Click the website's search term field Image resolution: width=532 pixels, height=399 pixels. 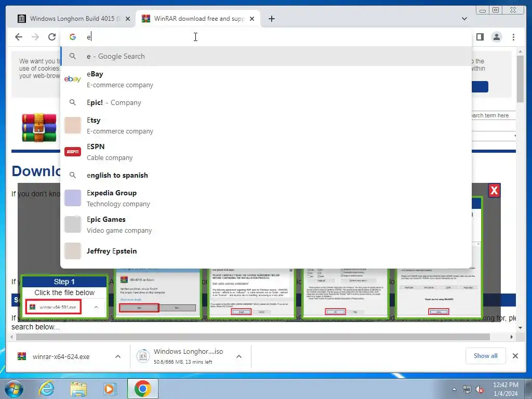click(x=494, y=115)
